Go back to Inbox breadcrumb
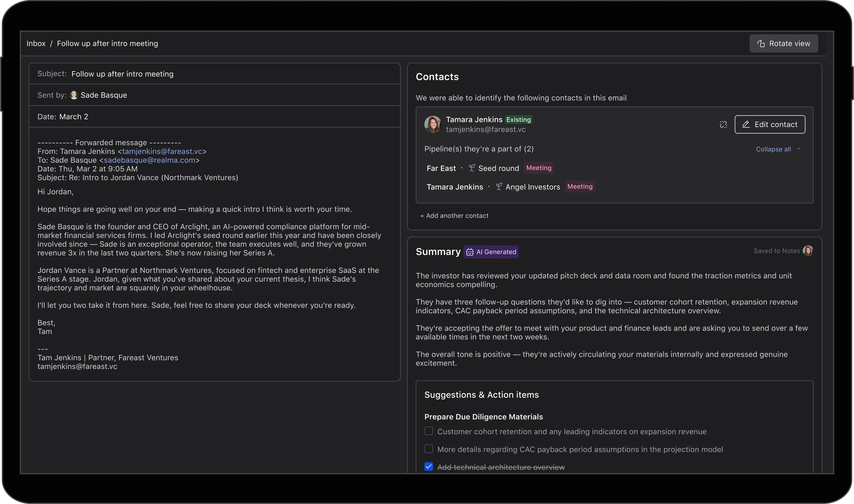This screenshot has width=854, height=504. click(x=36, y=43)
